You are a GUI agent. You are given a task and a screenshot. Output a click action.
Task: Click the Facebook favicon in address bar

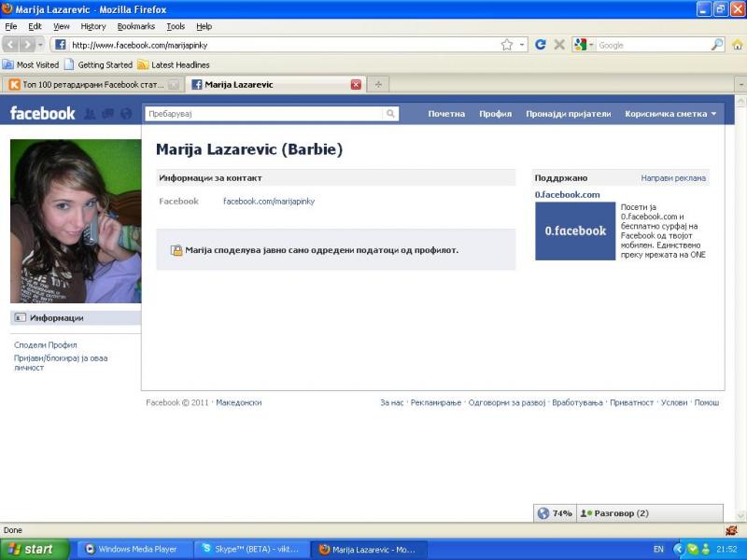click(x=61, y=45)
